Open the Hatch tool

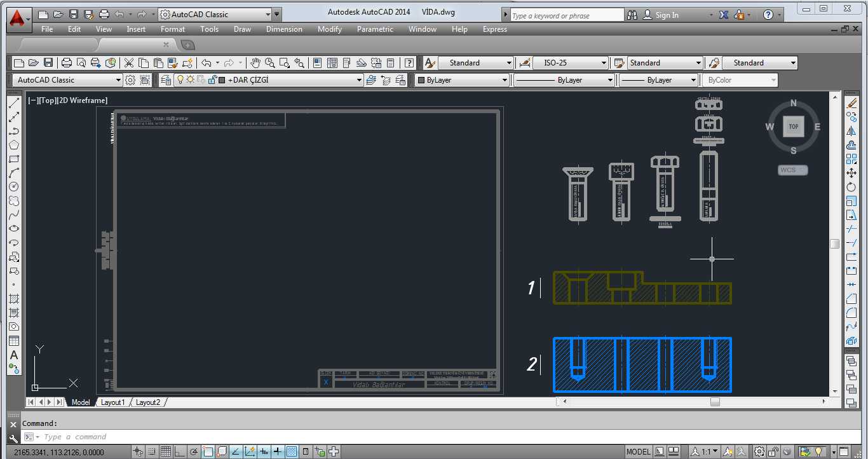coord(14,299)
